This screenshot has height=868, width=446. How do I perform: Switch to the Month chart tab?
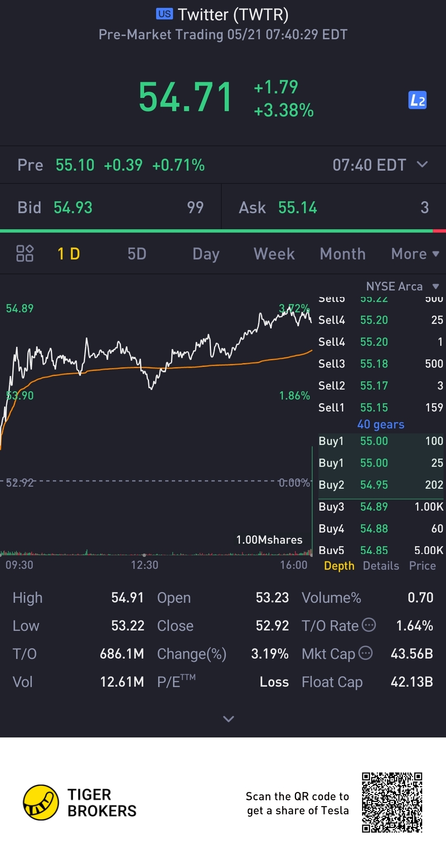pyautogui.click(x=343, y=254)
